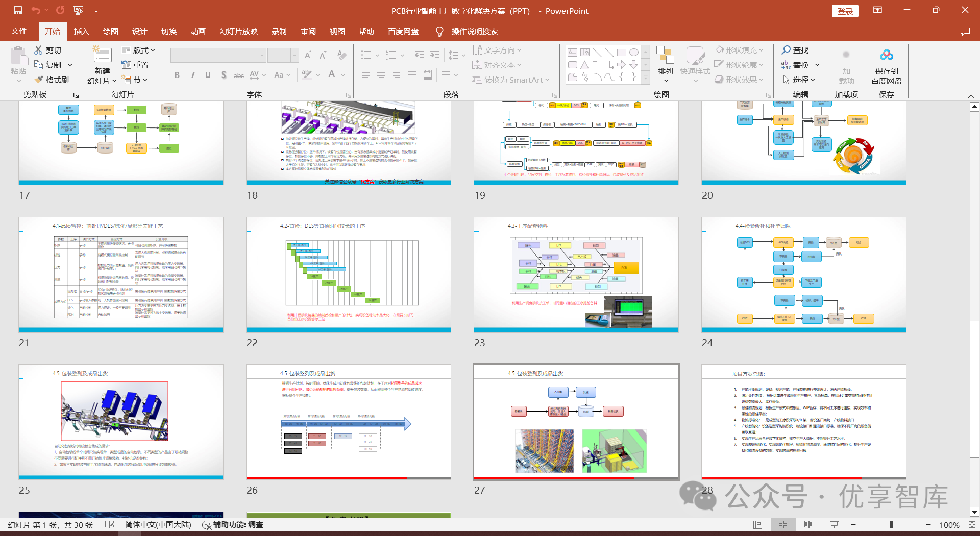Toggle Align Right paragraph button

click(397, 75)
